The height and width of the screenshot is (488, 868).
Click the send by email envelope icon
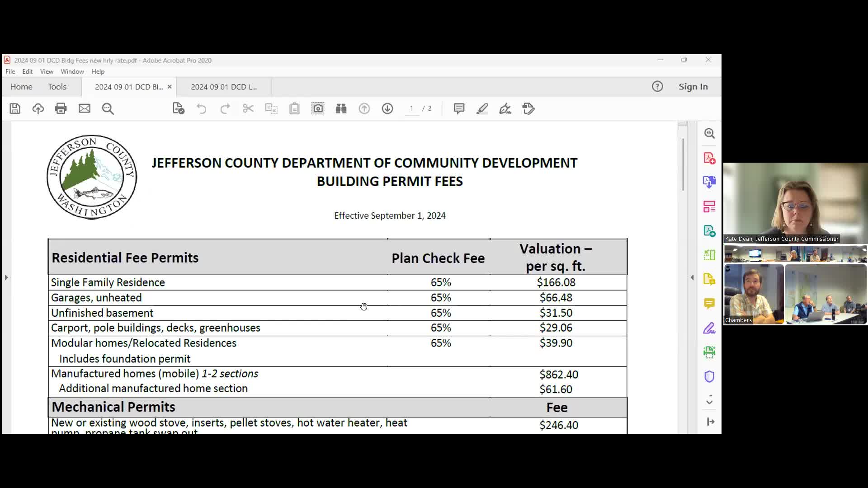(x=85, y=108)
